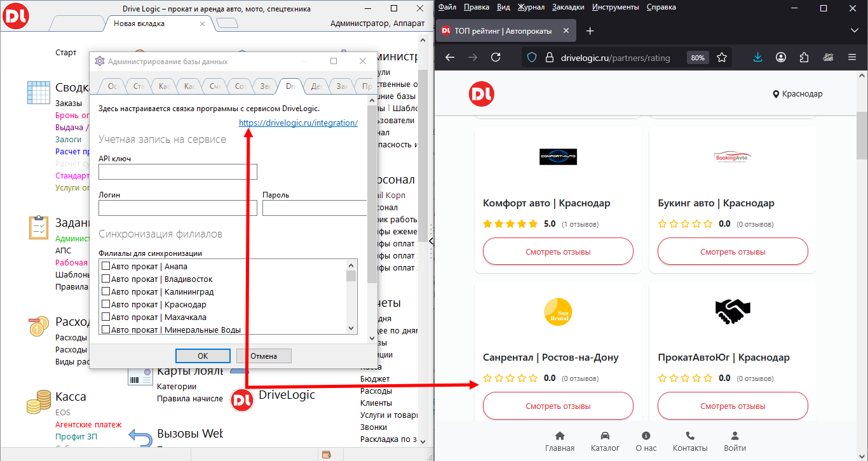Image resolution: width=868 pixels, height=461 pixels.
Task: Click the Главная home icon
Action: point(560,436)
